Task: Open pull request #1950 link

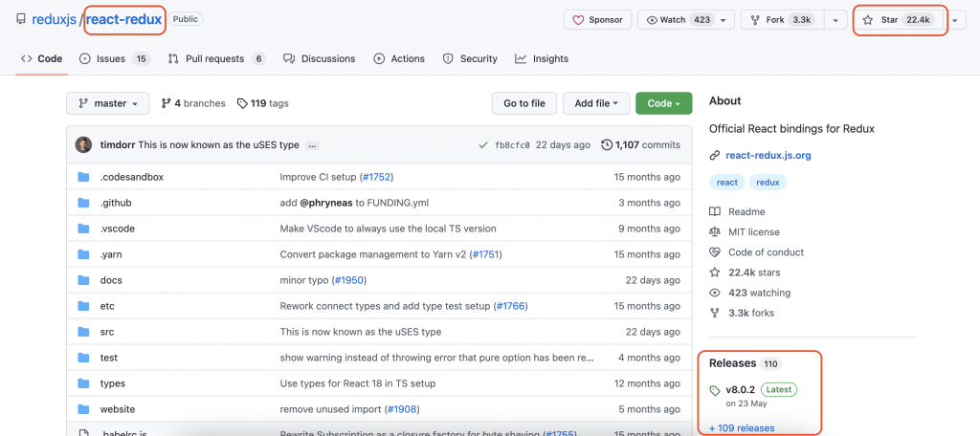Action: point(349,280)
